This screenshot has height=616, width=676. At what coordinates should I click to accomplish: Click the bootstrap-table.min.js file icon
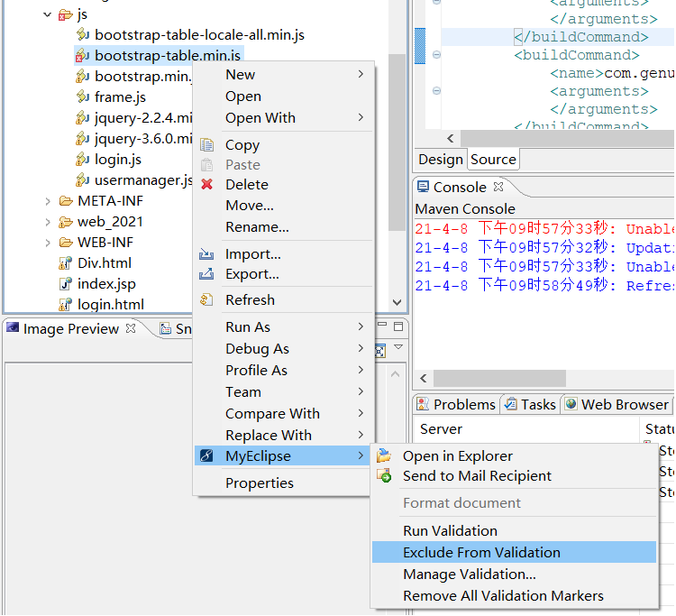point(82,55)
